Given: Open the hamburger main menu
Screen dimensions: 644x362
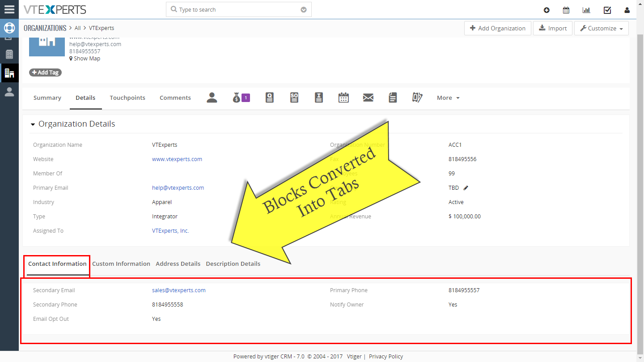Looking at the screenshot, I should 9,9.
